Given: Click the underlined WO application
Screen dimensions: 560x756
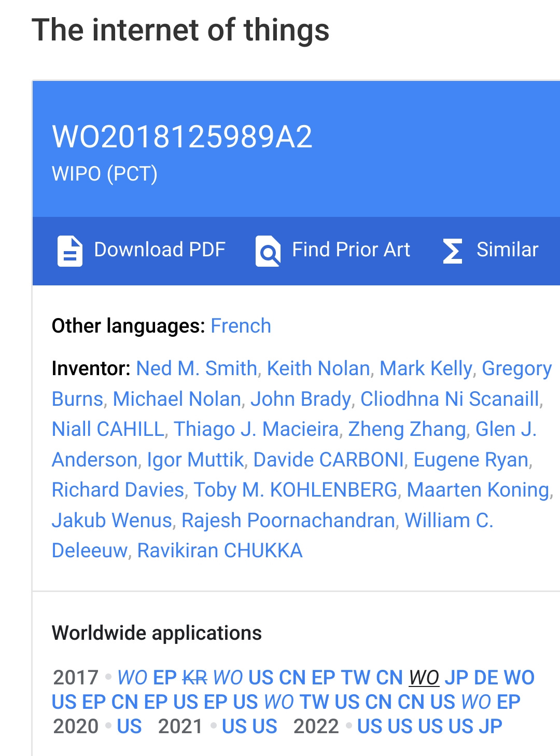Looking at the screenshot, I should 424,678.
